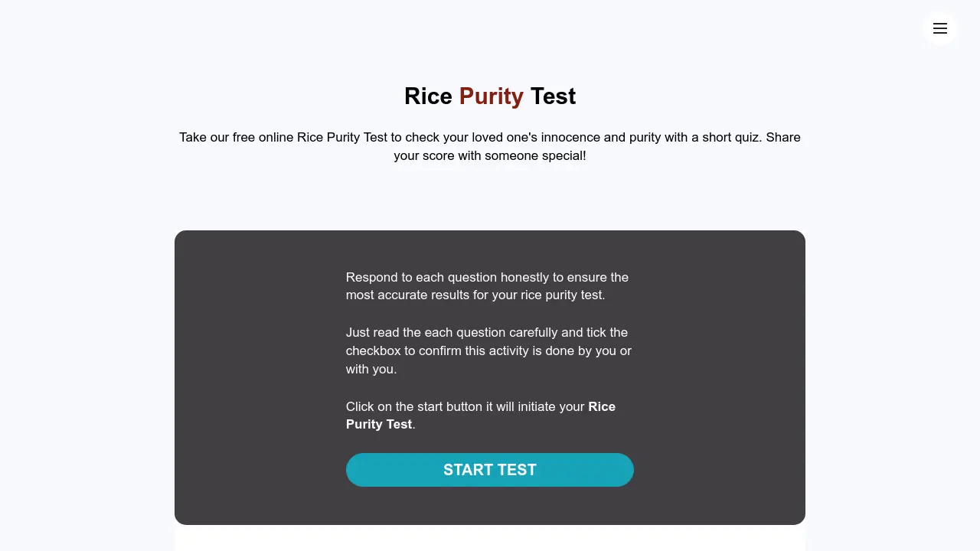Expand the site menu via the top-right icon
The height and width of the screenshot is (551, 980).
(x=940, y=28)
